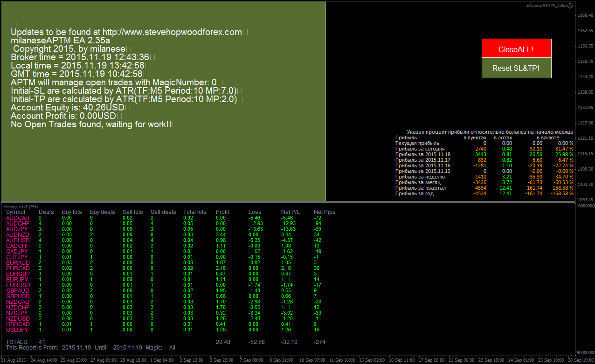
Task: Click USDCAD symbol row
Action: coord(17,324)
